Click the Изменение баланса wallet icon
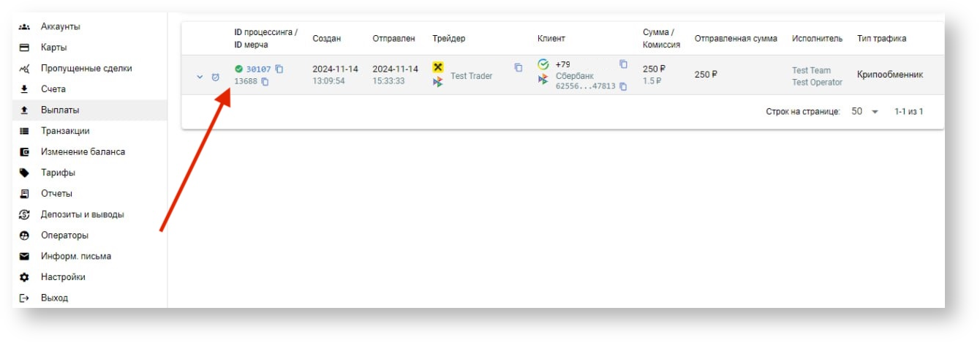This screenshot has width=980, height=343. tap(24, 152)
